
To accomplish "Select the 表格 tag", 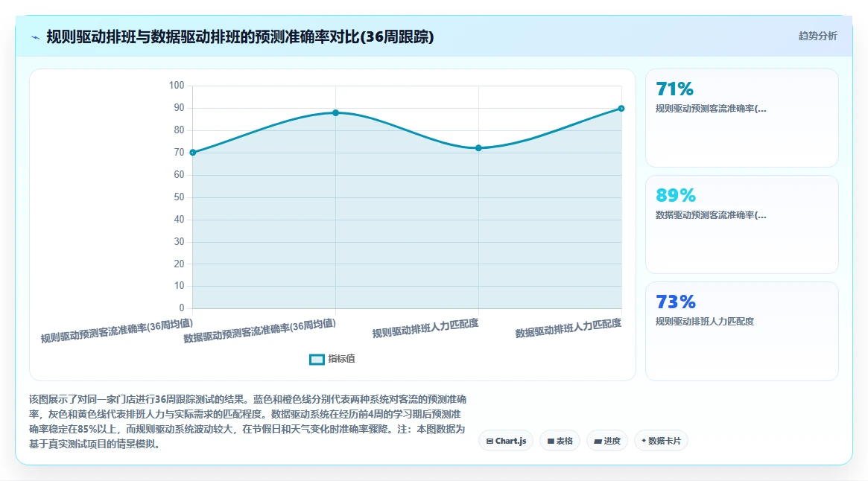I will coord(560,441).
